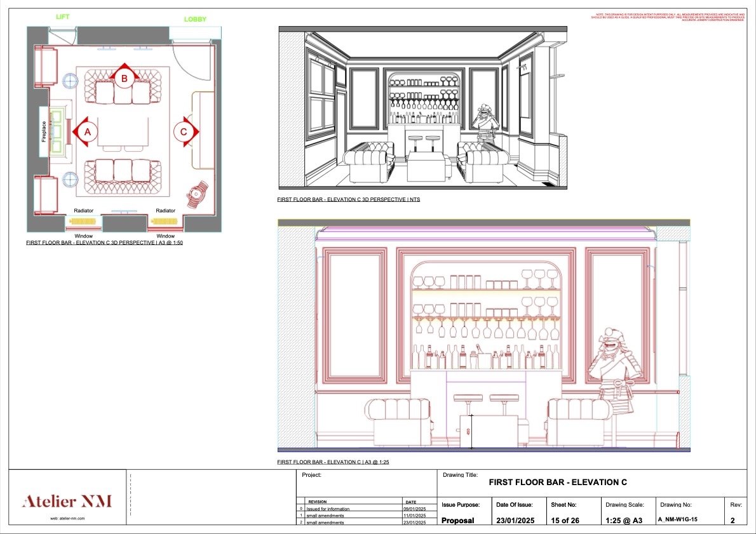Click the vertical Fireplace label

[44, 131]
